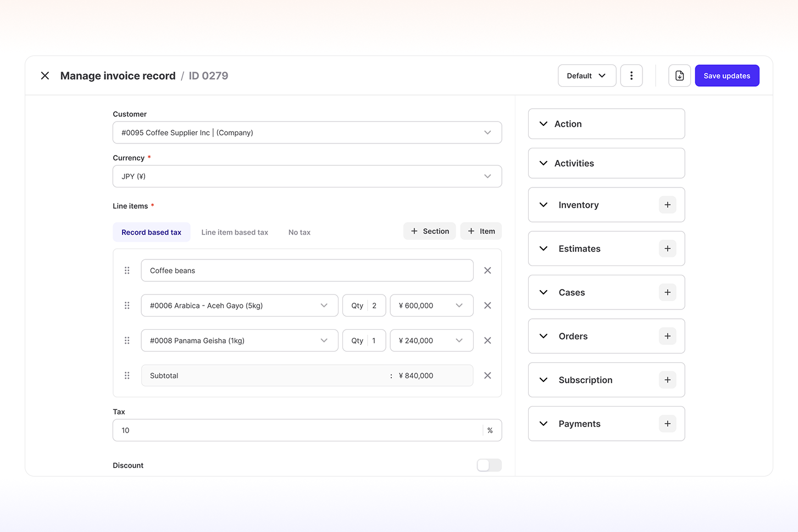Open the ¥ 600,000 price dropdown
This screenshot has height=532, width=798.
(431, 306)
